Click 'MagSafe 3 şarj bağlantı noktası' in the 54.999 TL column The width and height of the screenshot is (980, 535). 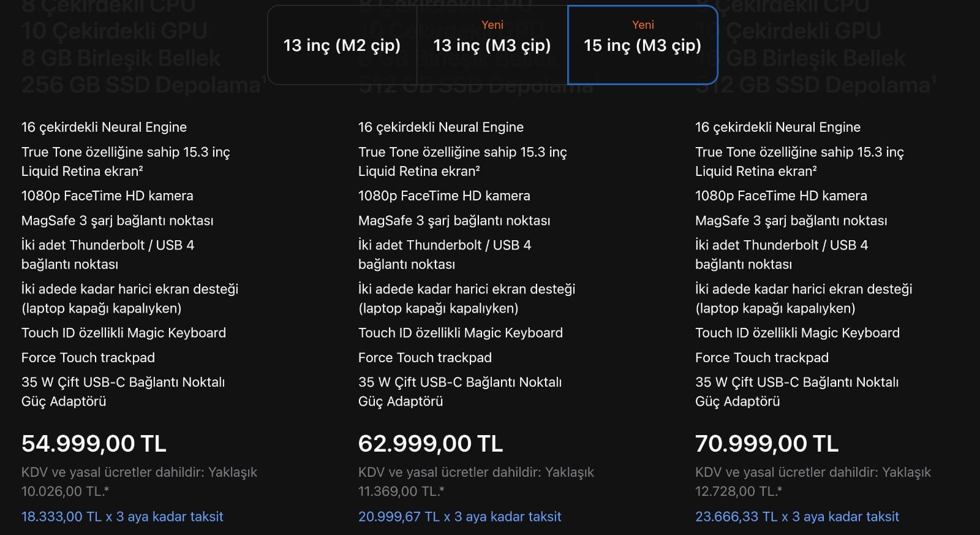coord(118,221)
